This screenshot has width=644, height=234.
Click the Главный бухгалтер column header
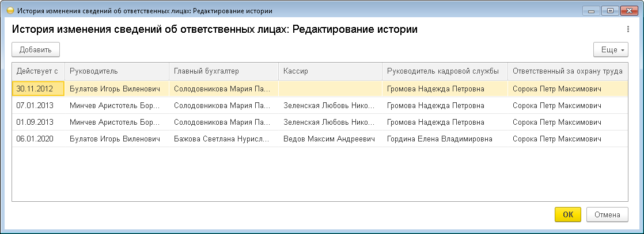(x=223, y=71)
